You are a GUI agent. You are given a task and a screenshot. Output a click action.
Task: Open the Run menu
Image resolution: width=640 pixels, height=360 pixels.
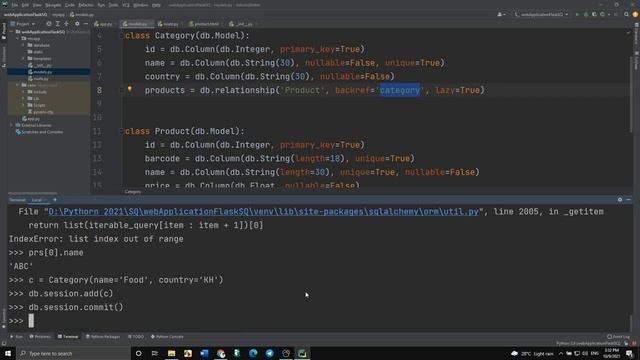(101, 5)
